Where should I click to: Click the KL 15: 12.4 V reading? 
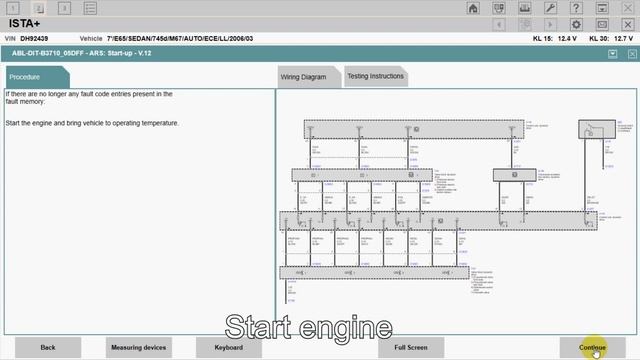tap(555, 38)
